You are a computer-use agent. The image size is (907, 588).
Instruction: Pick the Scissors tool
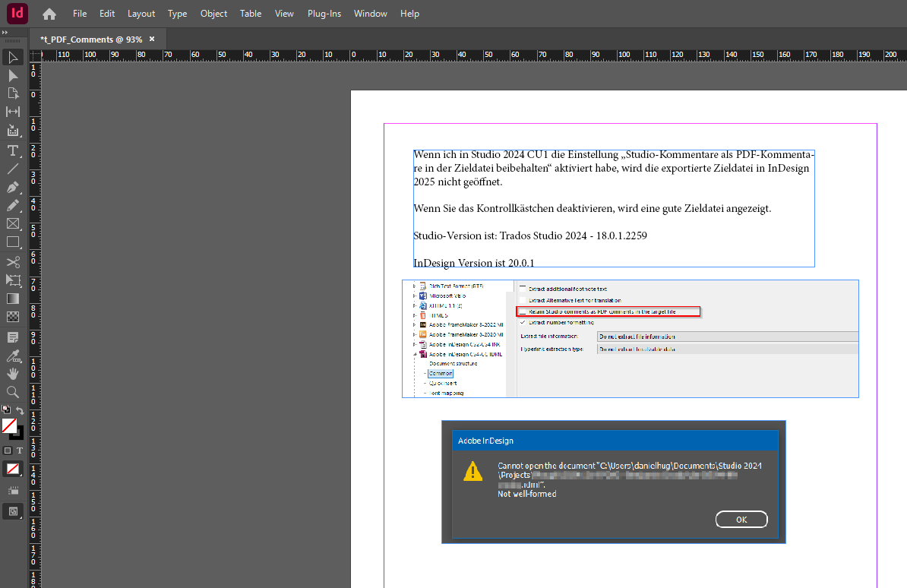coord(13,262)
